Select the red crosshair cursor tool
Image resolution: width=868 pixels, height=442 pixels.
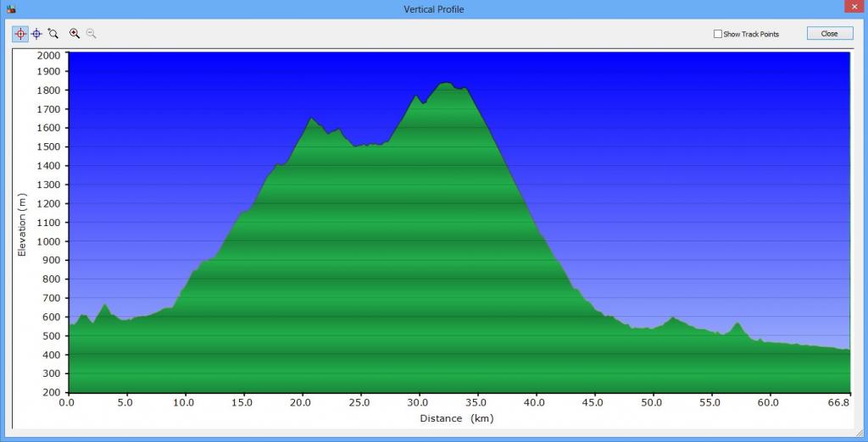point(20,34)
